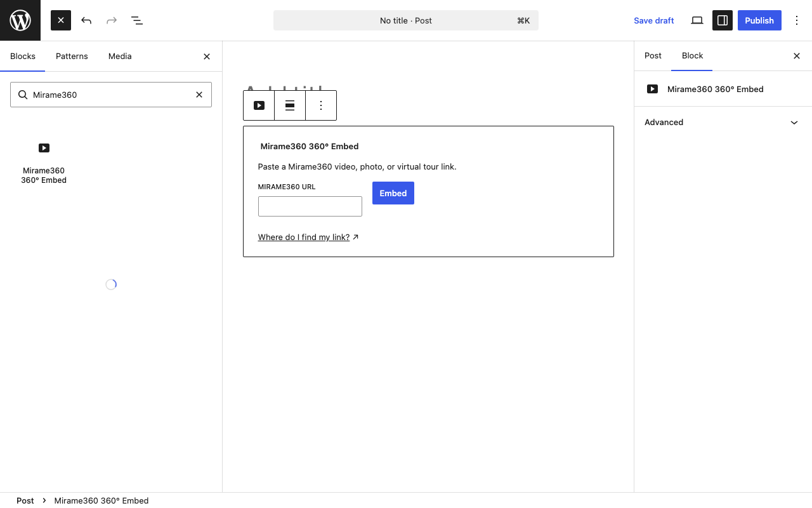Undo the last change
Image resolution: width=812 pixels, height=508 pixels.
coord(86,20)
